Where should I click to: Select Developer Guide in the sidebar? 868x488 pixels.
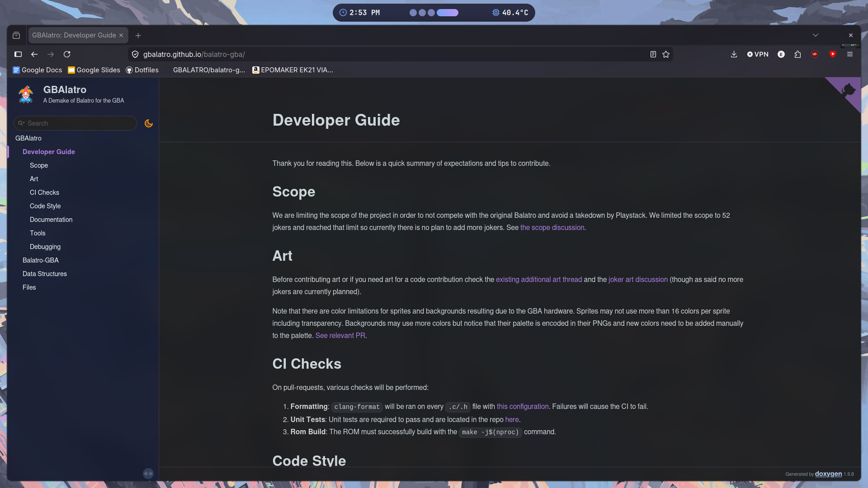[x=49, y=152]
